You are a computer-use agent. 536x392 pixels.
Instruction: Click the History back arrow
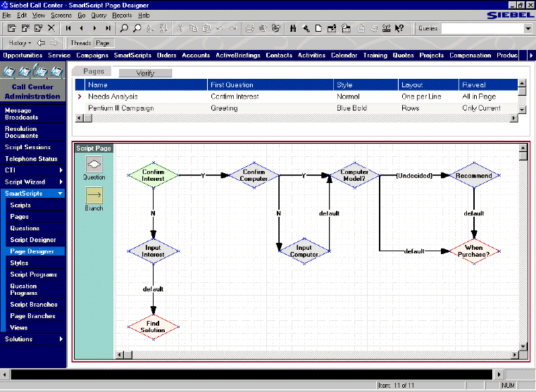click(x=42, y=43)
